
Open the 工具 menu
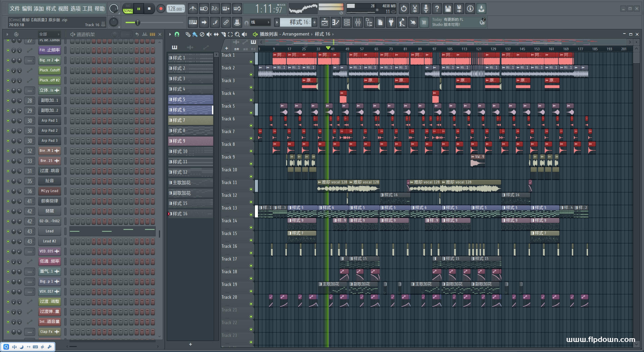(87, 9)
